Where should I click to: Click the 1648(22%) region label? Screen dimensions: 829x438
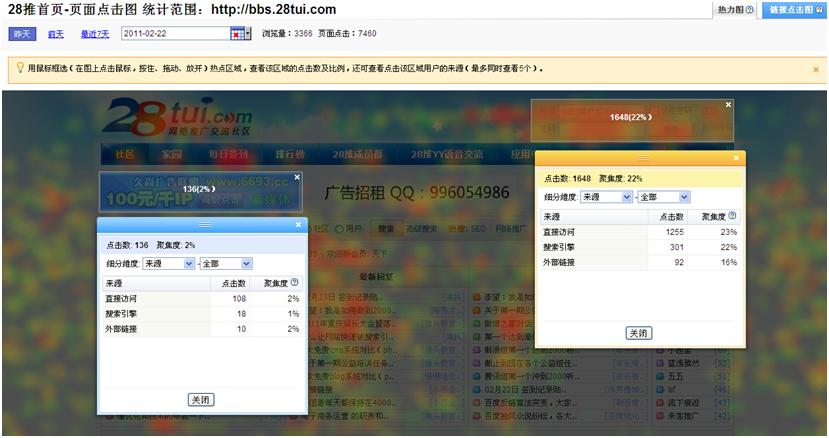point(630,117)
